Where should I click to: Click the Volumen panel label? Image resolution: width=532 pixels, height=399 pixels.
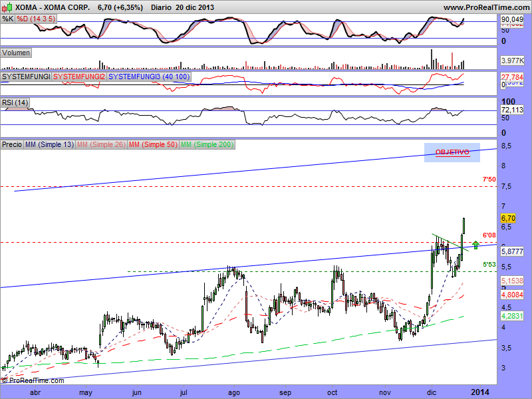click(x=16, y=53)
